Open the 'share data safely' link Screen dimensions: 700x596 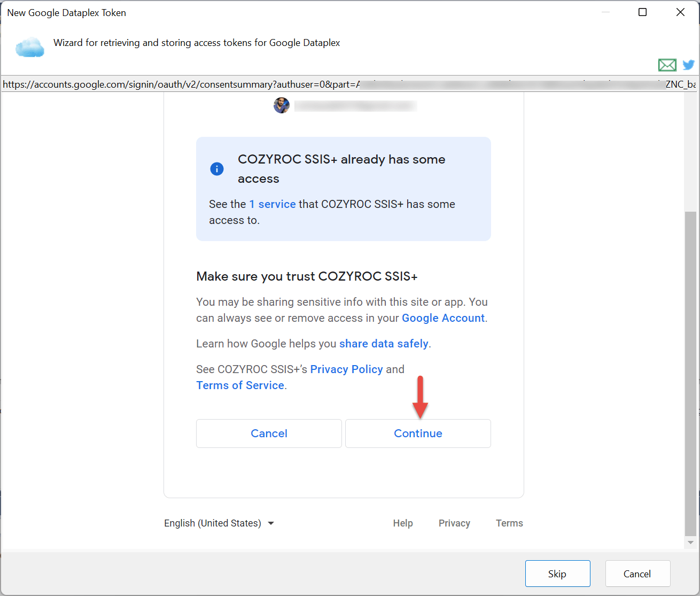click(x=384, y=344)
